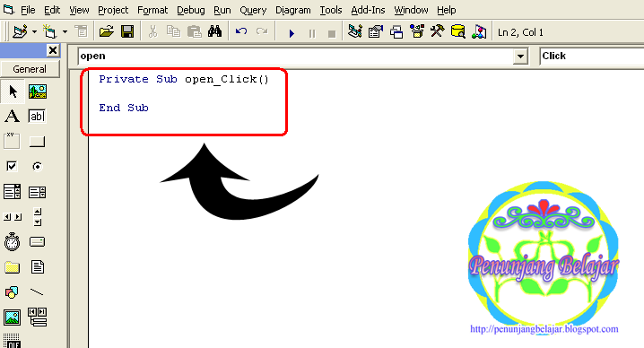The width and height of the screenshot is (644, 348).
Task: Expand the Add Form dropdown arrow
Action: [x=65, y=31]
